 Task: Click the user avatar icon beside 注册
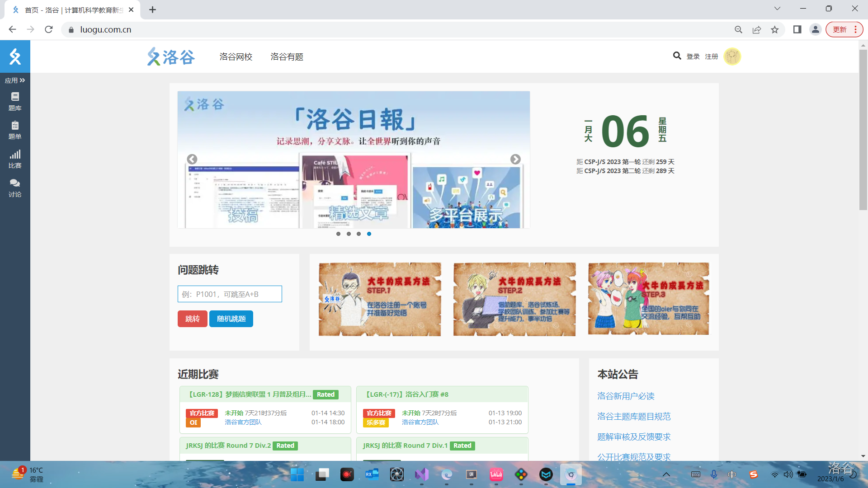(732, 56)
